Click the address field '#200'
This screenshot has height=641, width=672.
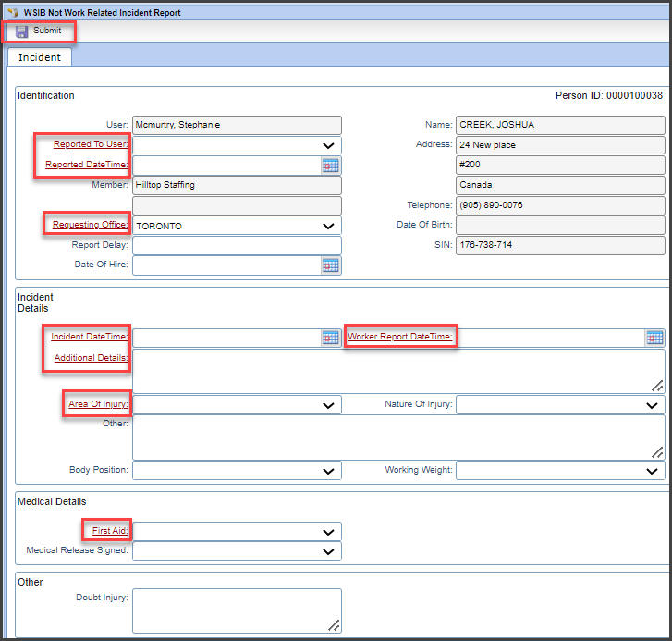tap(560, 165)
